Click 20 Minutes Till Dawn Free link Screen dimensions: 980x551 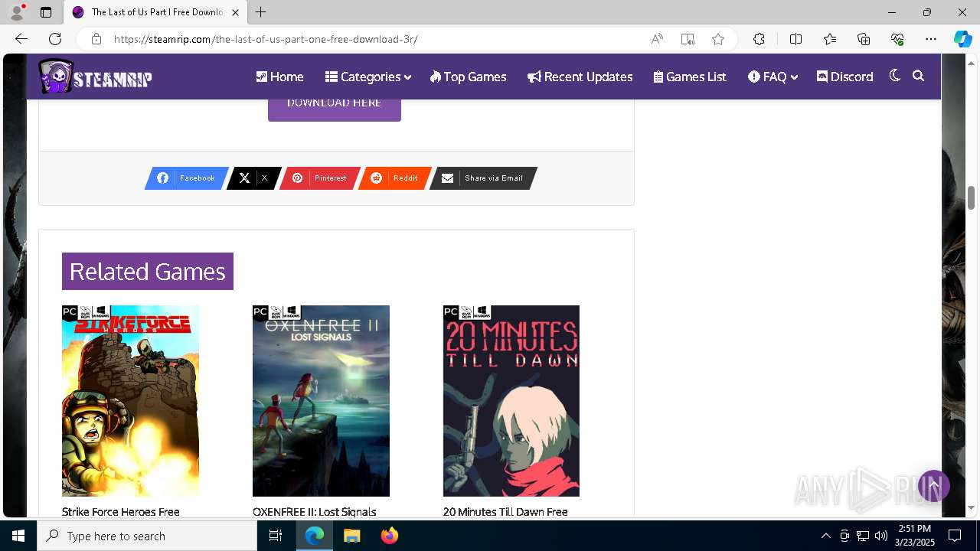pyautogui.click(x=505, y=511)
